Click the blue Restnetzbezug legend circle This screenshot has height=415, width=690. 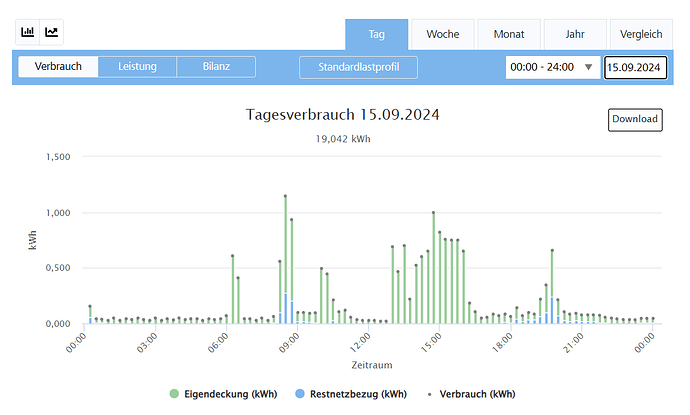[x=300, y=394]
